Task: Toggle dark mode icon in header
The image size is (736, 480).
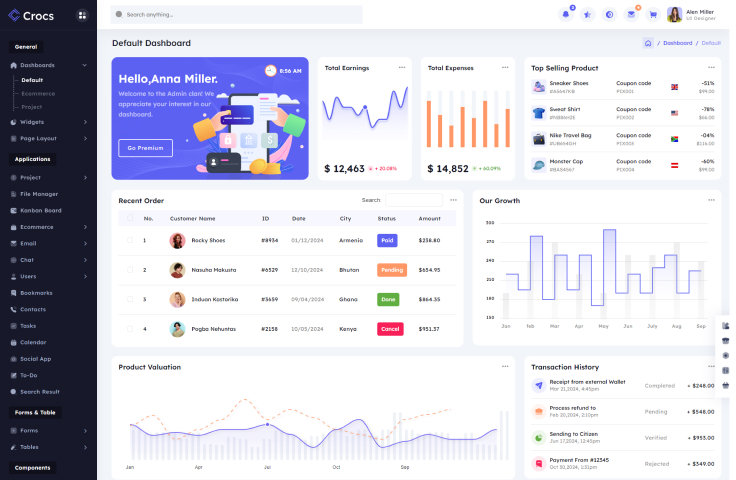Action: coord(609,14)
